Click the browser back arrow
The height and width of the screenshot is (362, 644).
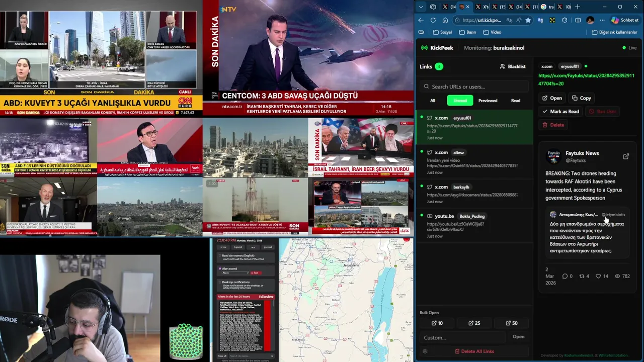pos(421,20)
